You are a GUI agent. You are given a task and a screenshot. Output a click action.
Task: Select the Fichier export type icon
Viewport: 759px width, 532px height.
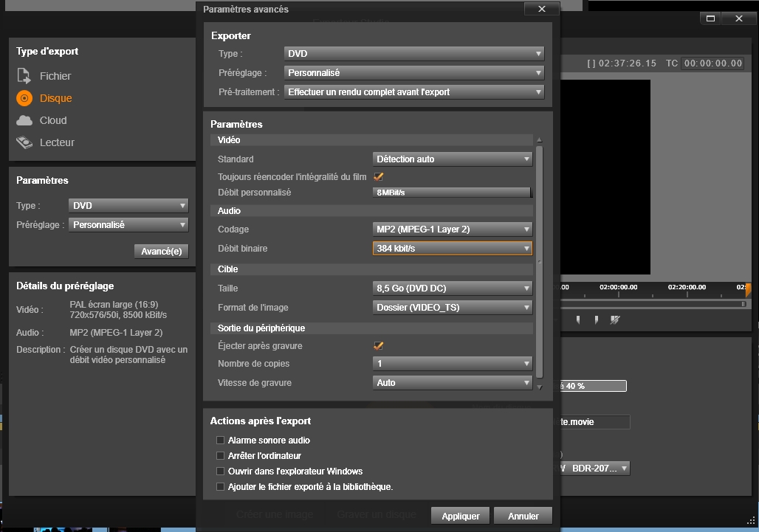click(x=24, y=76)
